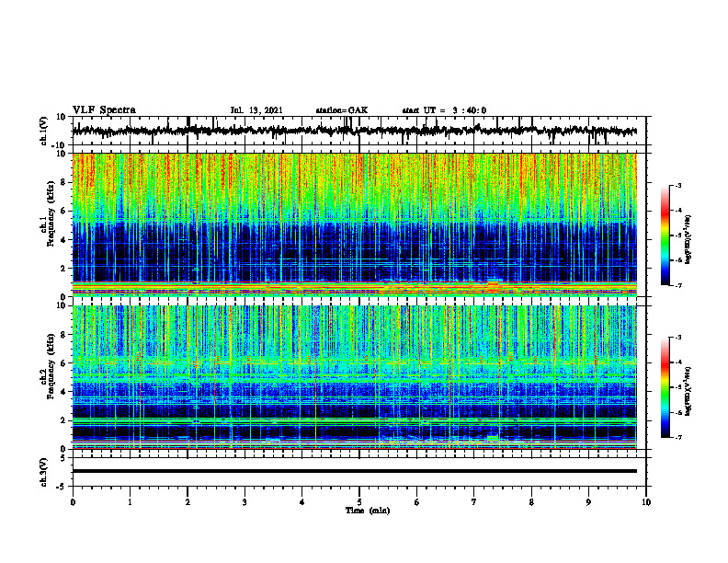Click time axis tick label "7"
Screen dimensions: 728x563
(x=474, y=502)
